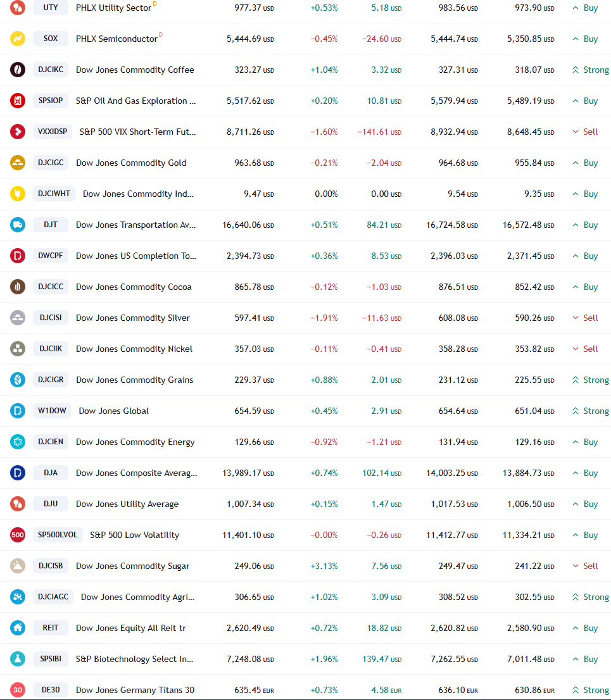Select the −1.91% change for silver
Image resolution: width=611 pixels, height=700 pixels.
pyautogui.click(x=324, y=318)
